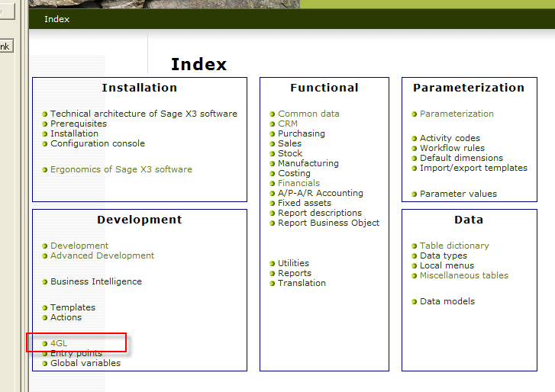Open Ergonomics of Sage X3 software

121,169
